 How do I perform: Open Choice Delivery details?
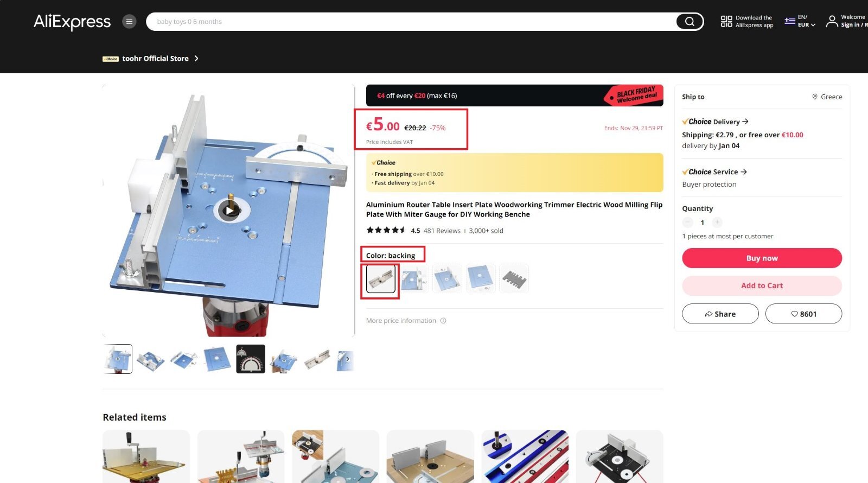[x=716, y=122]
